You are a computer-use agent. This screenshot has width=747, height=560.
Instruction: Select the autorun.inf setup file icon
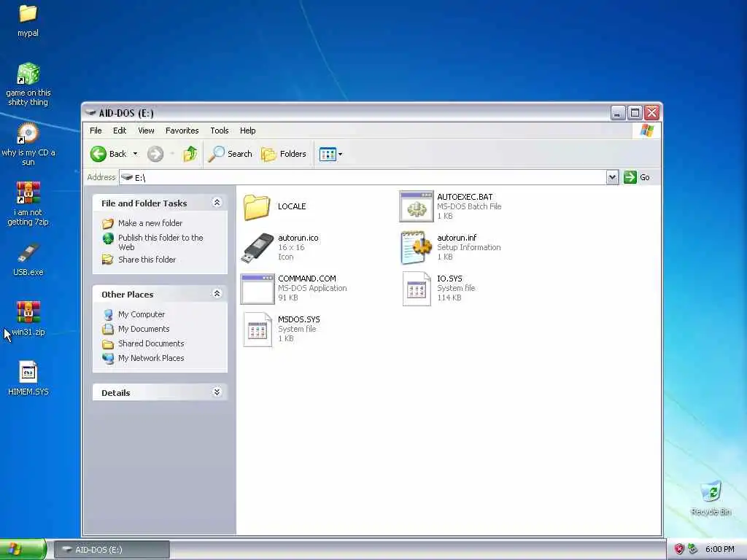point(417,248)
